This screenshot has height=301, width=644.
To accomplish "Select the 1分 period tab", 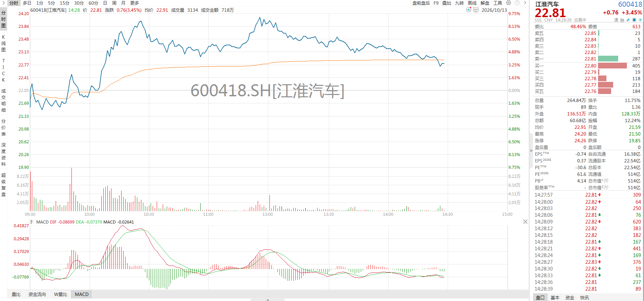I will [40, 3].
